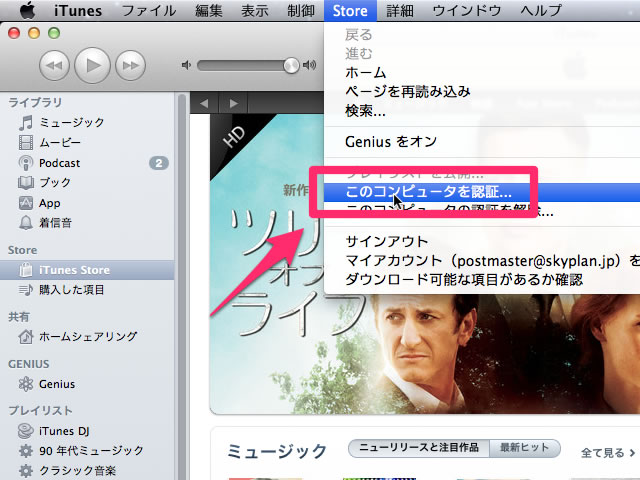Choose ページを再読み込み from Store menu
This screenshot has width=640, height=480.
pos(482,91)
